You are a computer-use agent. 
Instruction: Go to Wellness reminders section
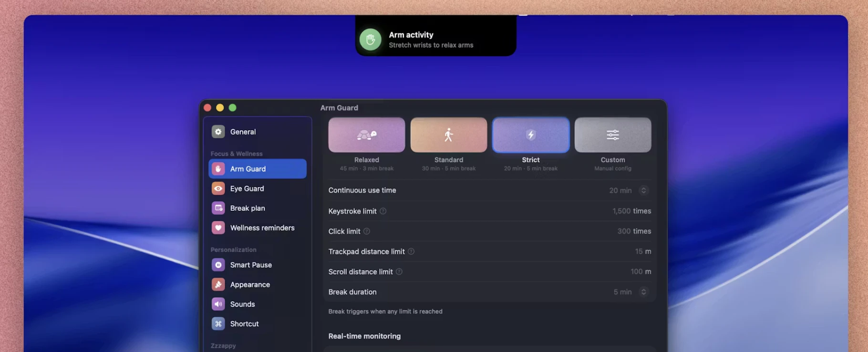pos(258,228)
